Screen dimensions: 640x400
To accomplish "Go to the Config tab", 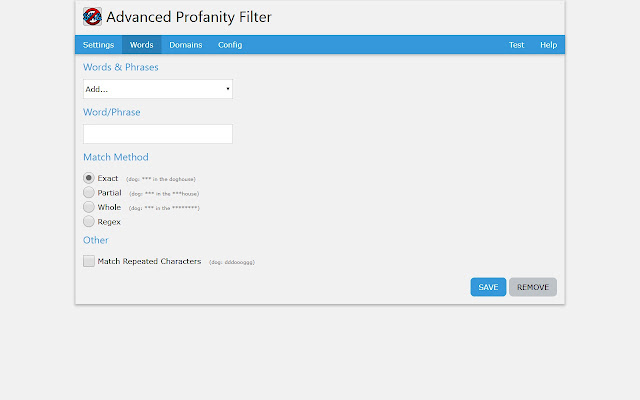I will (230, 45).
